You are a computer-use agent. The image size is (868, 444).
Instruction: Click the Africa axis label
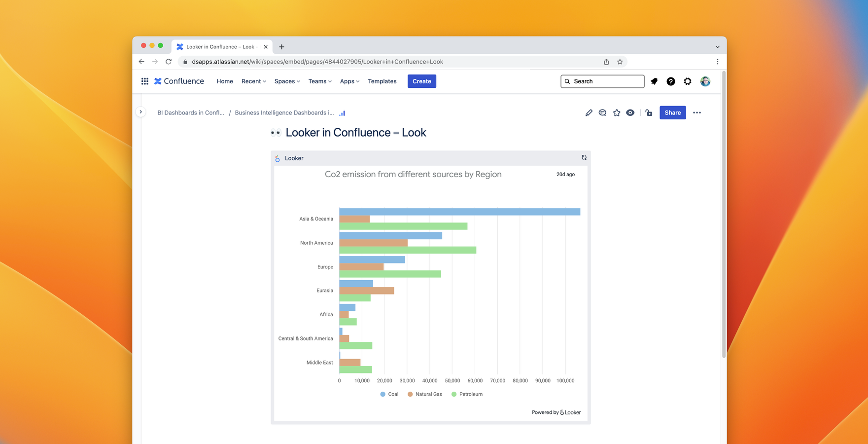(326, 315)
